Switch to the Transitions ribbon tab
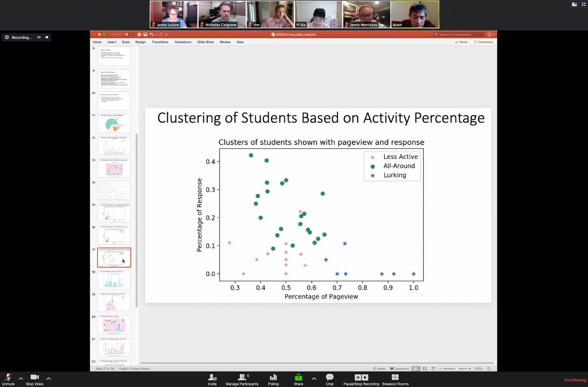Viewport: 588px width, 387px height. click(160, 42)
